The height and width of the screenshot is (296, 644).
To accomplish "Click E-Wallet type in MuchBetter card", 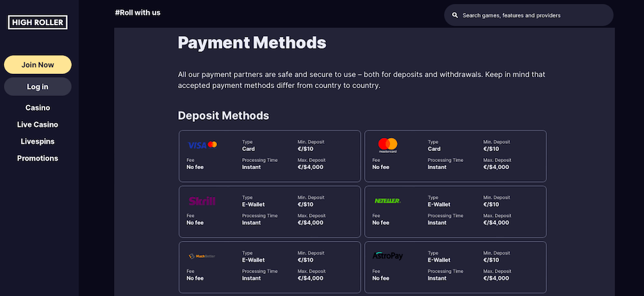I will click(253, 260).
